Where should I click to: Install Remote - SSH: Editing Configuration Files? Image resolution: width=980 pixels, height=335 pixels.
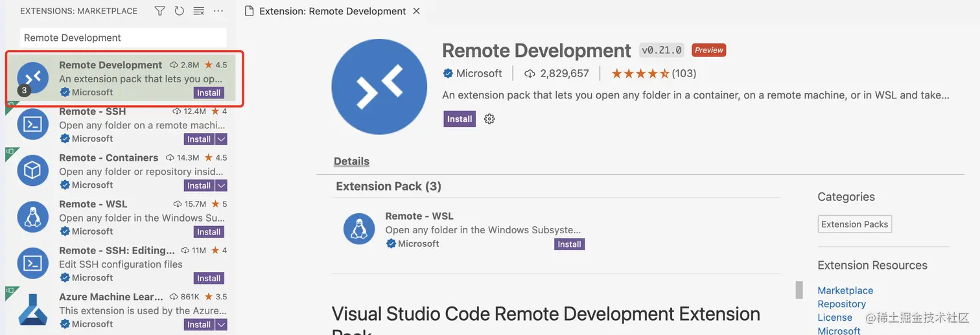click(x=209, y=278)
